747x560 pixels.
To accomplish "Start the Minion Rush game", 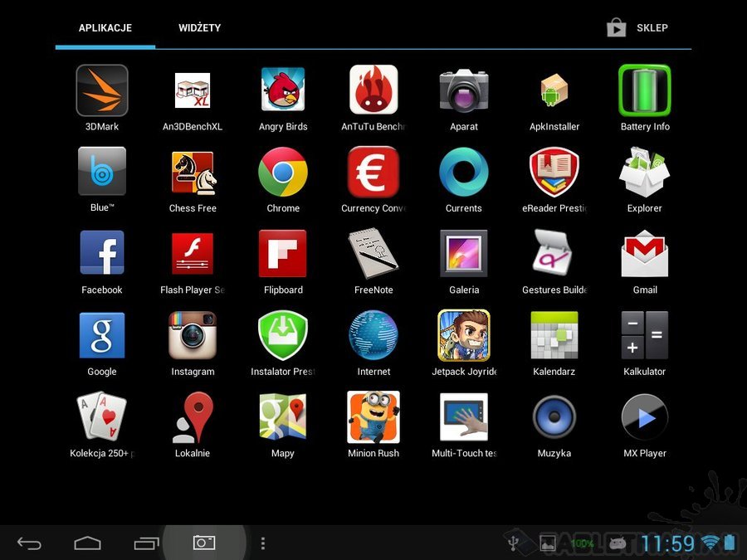I will pos(373,417).
